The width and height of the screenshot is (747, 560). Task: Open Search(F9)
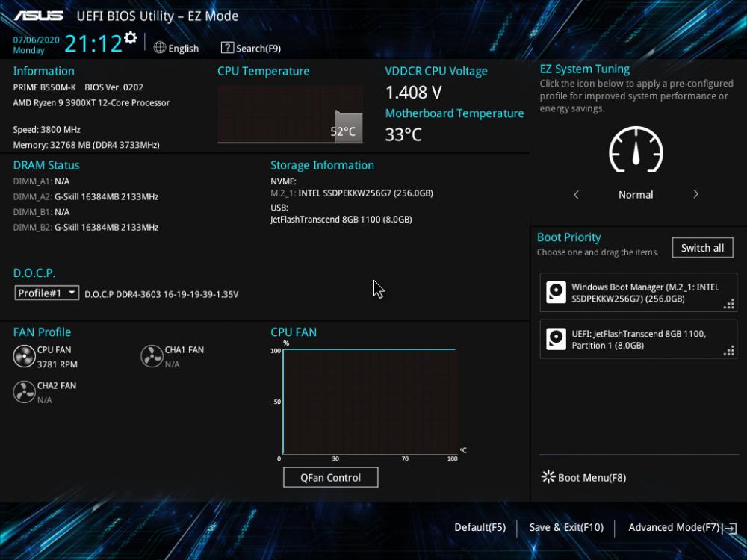(251, 48)
